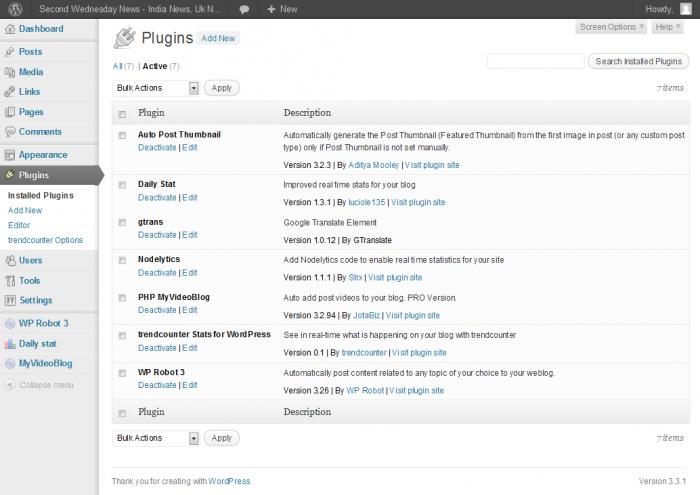
Task: Click the Tools icon in sidebar
Action: (x=10, y=281)
